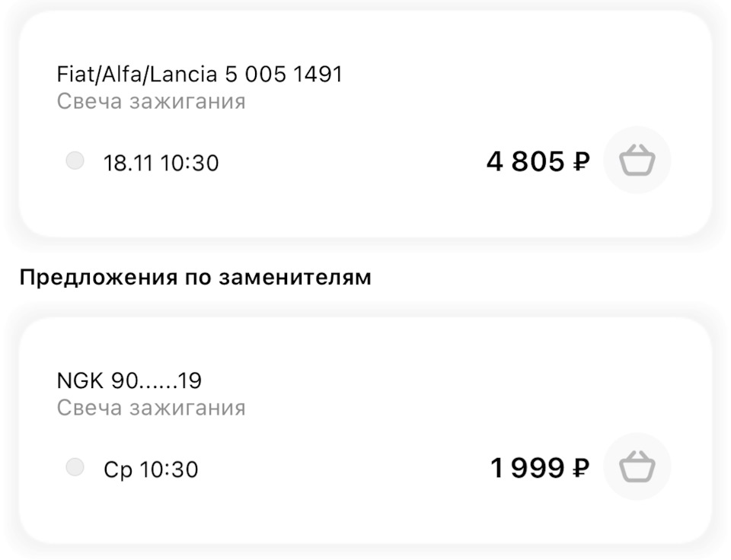
Task: Select the radio button next to Ср 10:30
Action: pos(75,468)
